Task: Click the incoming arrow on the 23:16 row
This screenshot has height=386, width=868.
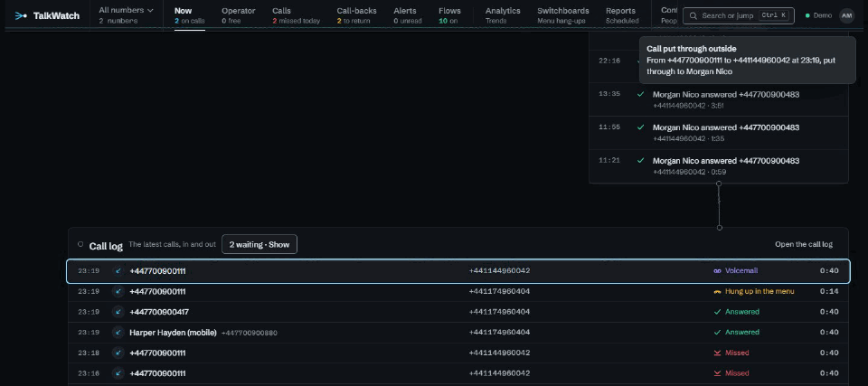Action: pos(118,373)
